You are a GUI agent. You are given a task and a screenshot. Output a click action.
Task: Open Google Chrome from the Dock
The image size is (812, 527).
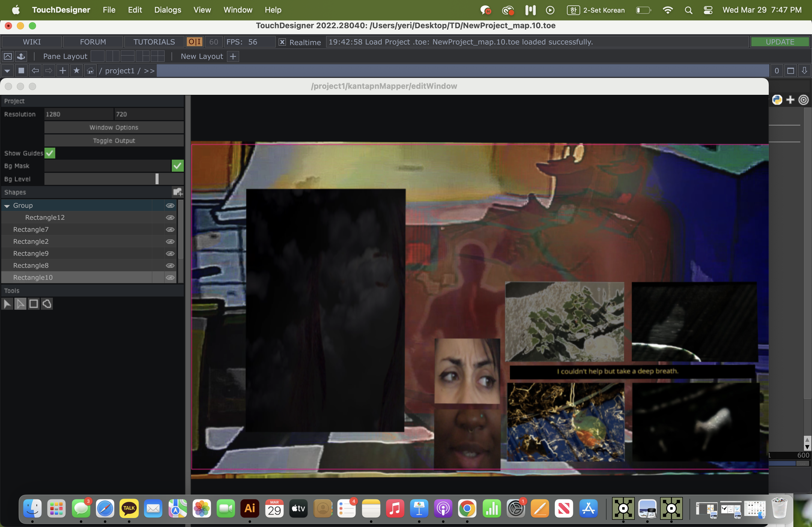point(467,508)
